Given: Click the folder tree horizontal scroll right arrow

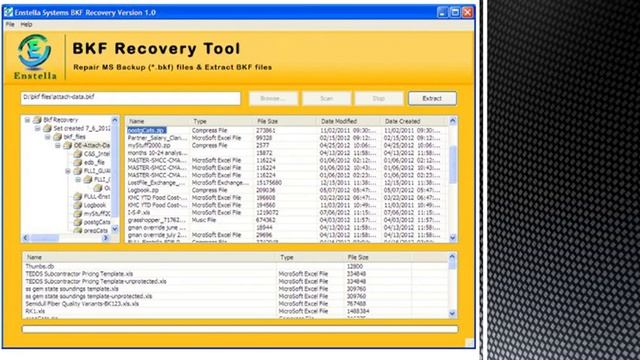Looking at the screenshot, I should click(106, 238).
